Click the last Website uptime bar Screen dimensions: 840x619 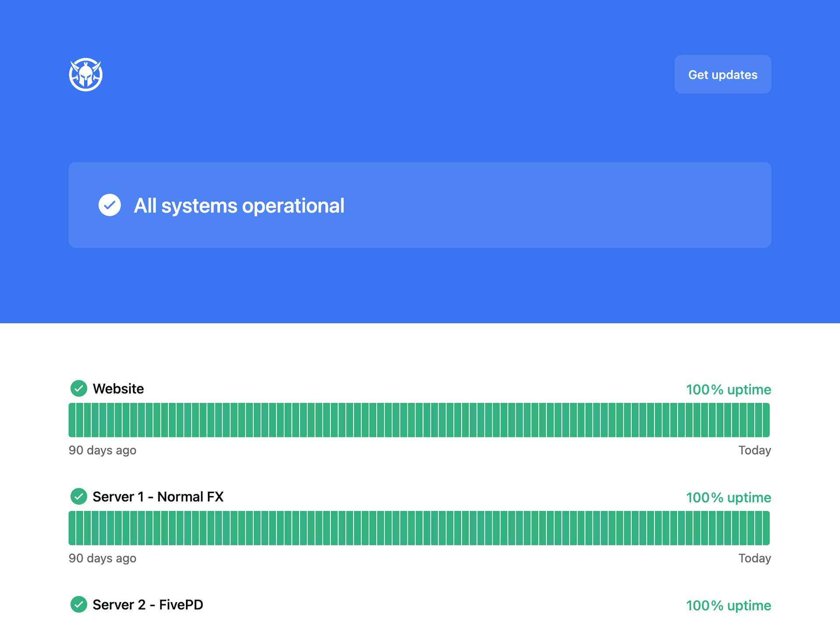(766, 420)
